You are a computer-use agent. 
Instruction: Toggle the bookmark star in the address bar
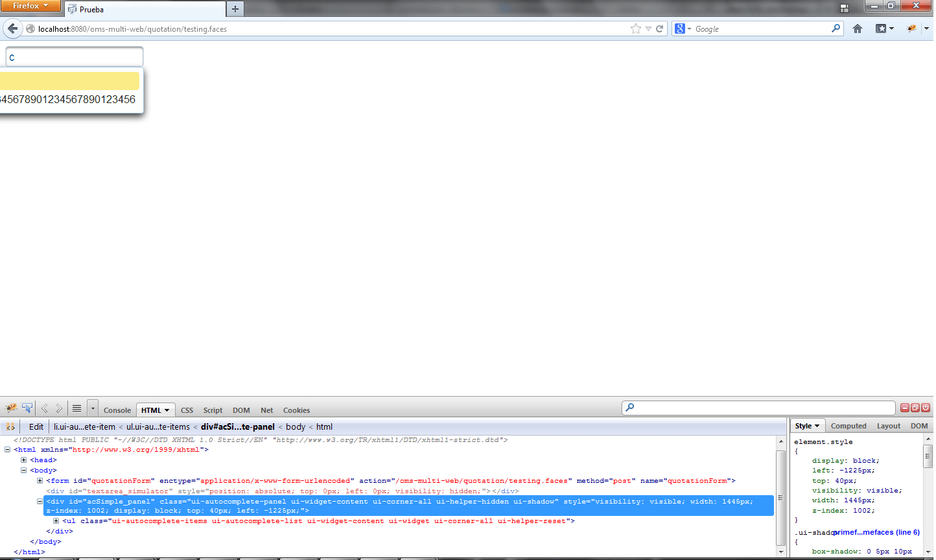click(635, 29)
